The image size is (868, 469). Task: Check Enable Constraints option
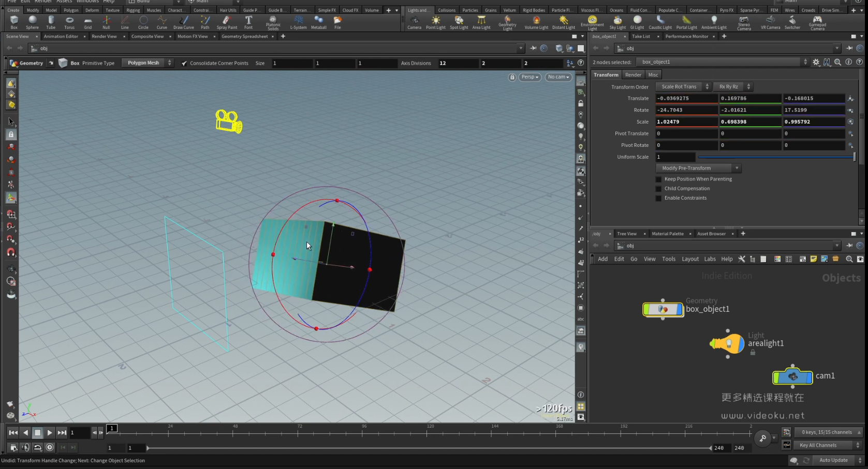[x=659, y=198]
